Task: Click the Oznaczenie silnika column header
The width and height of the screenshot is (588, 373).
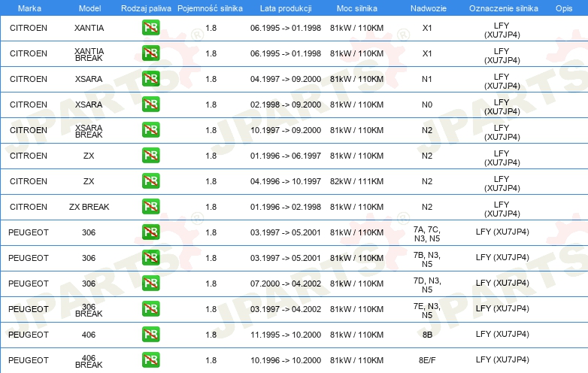Action: [504, 8]
